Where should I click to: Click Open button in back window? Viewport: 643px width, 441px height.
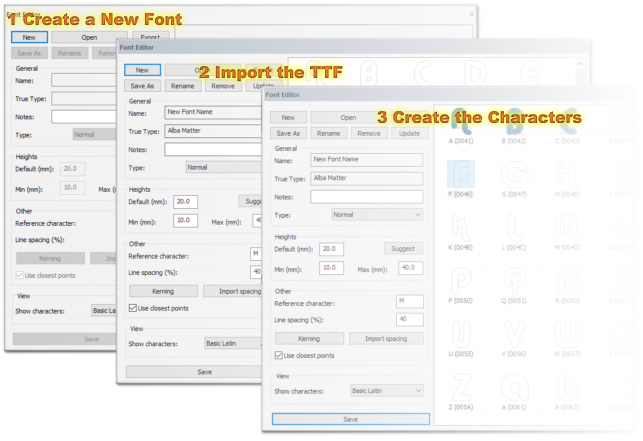coord(89,37)
